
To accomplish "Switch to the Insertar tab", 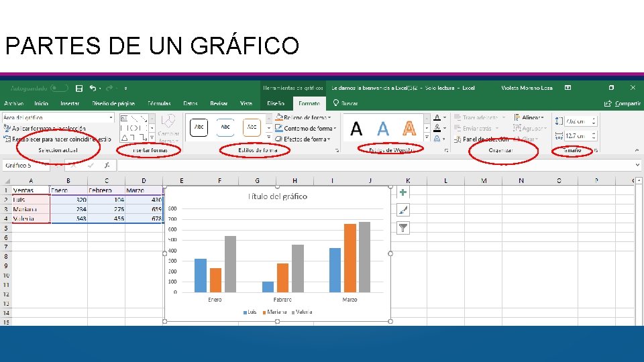I will (x=70, y=103).
